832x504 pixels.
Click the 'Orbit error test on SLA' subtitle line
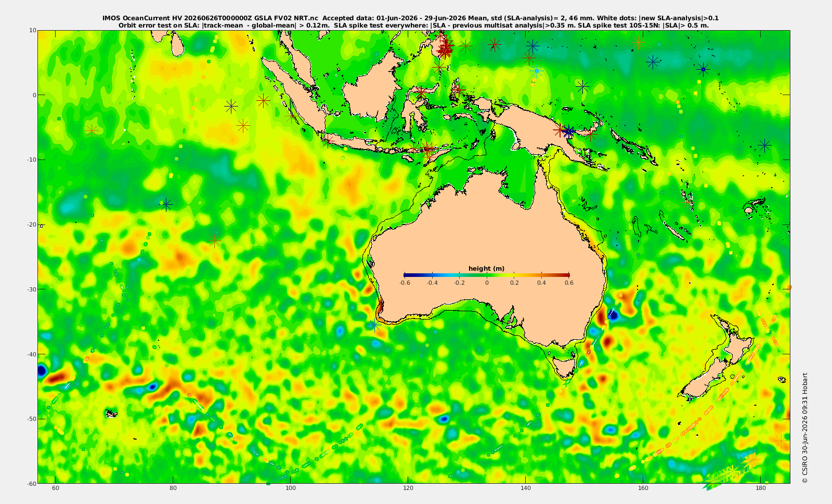[413, 25]
